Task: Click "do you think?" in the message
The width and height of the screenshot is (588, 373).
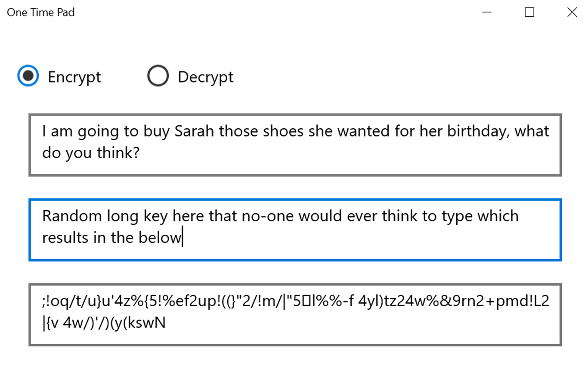Action: pos(91,153)
